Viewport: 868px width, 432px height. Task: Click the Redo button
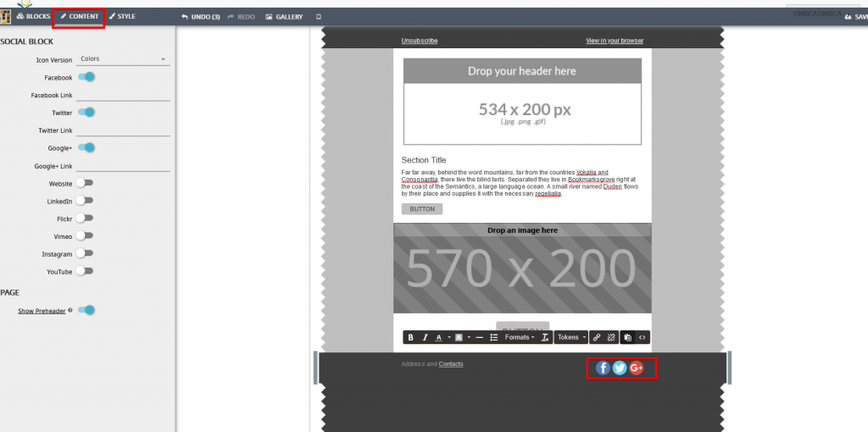tap(241, 17)
